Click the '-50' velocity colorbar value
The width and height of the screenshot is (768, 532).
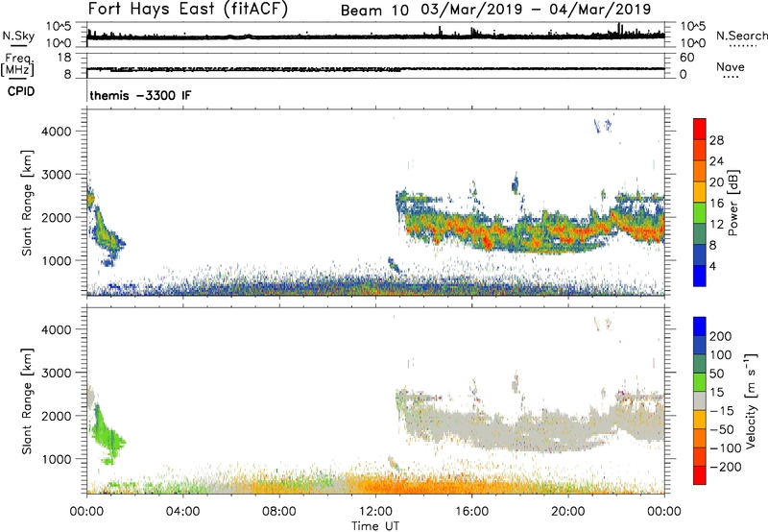pos(722,429)
